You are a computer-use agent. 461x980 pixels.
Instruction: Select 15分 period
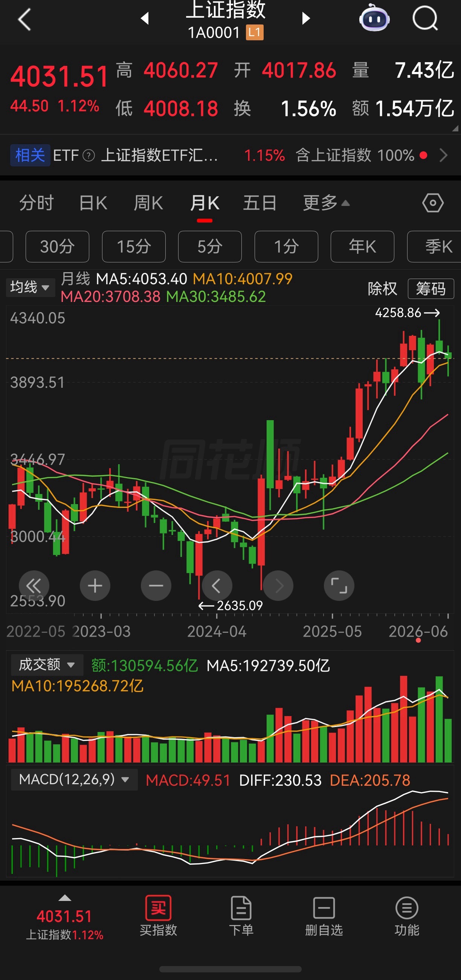(134, 247)
